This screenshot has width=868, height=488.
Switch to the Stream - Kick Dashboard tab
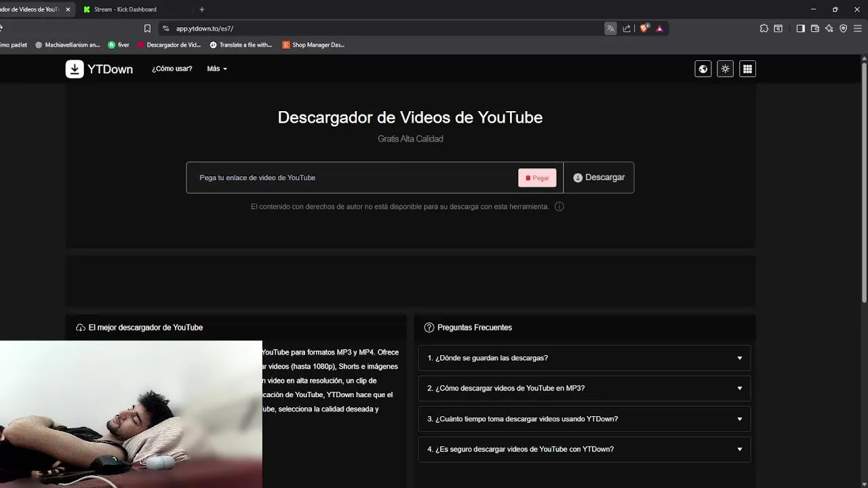(x=125, y=9)
